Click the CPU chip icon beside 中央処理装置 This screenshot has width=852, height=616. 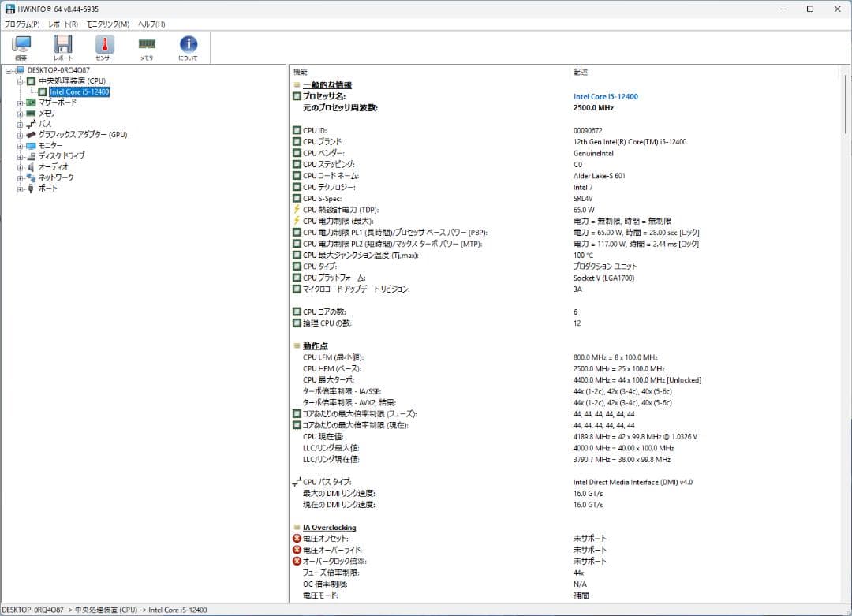tap(31, 81)
